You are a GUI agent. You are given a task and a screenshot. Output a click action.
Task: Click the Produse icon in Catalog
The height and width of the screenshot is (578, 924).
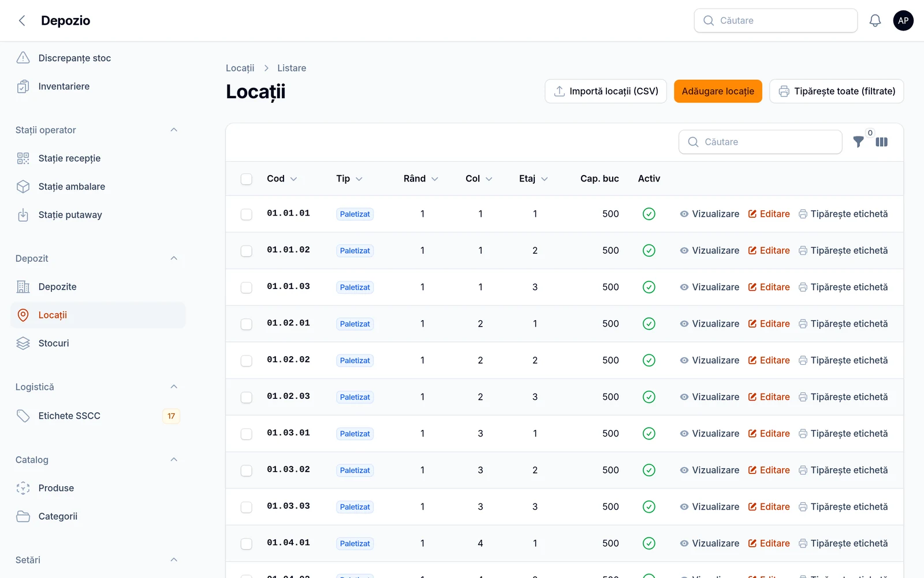23,488
